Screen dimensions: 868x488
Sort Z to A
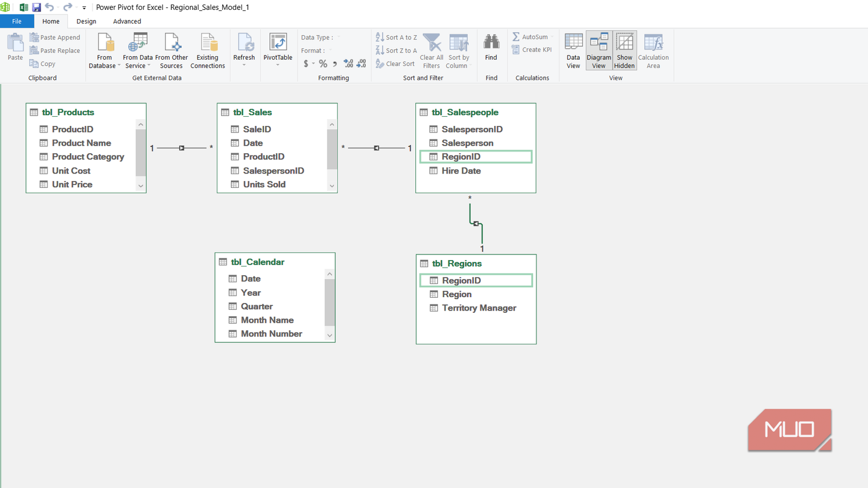pyautogui.click(x=396, y=50)
